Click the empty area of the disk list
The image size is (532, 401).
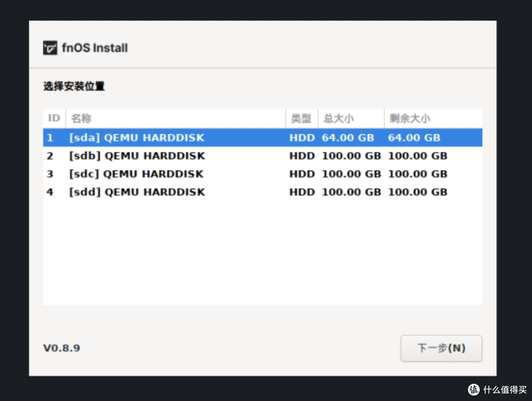[x=263, y=253]
